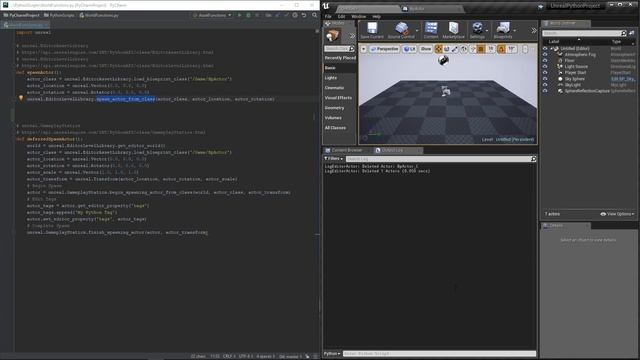Screen dimensions: 640x360
Task: Open Source Control in Unreal toolbar
Action: (x=401, y=30)
